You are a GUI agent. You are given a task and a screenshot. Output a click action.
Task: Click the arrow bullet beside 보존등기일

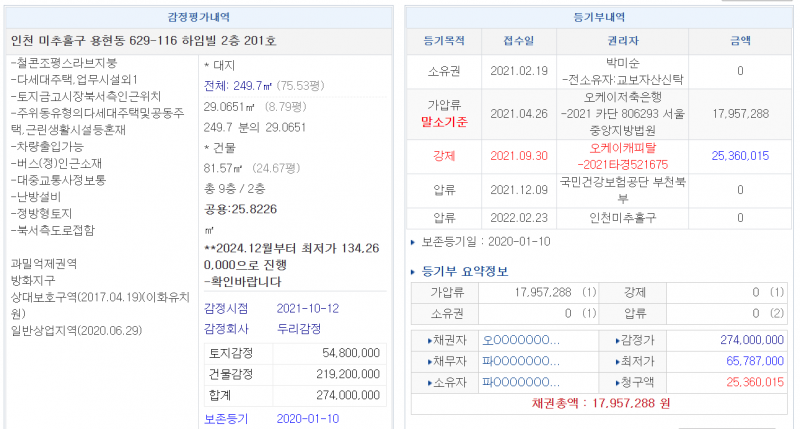[414, 242]
